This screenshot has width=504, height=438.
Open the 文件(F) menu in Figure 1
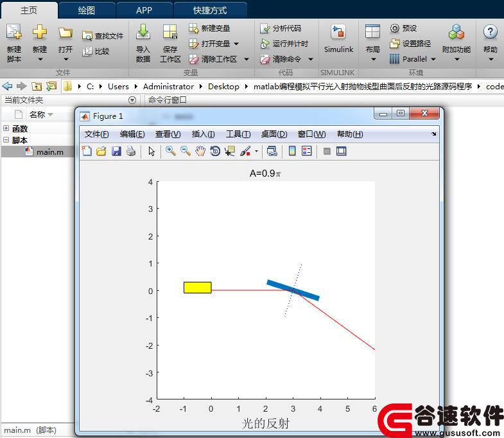coord(96,134)
